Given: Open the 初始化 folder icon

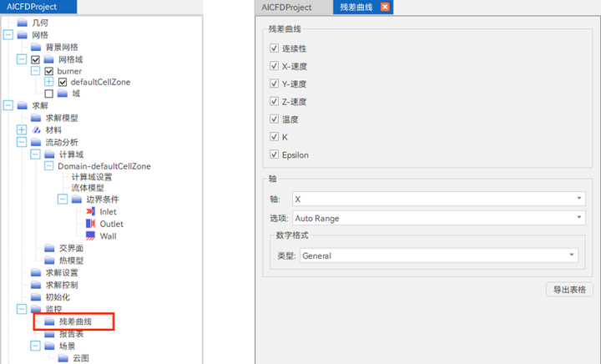Looking at the screenshot, I should pyautogui.click(x=36, y=297).
